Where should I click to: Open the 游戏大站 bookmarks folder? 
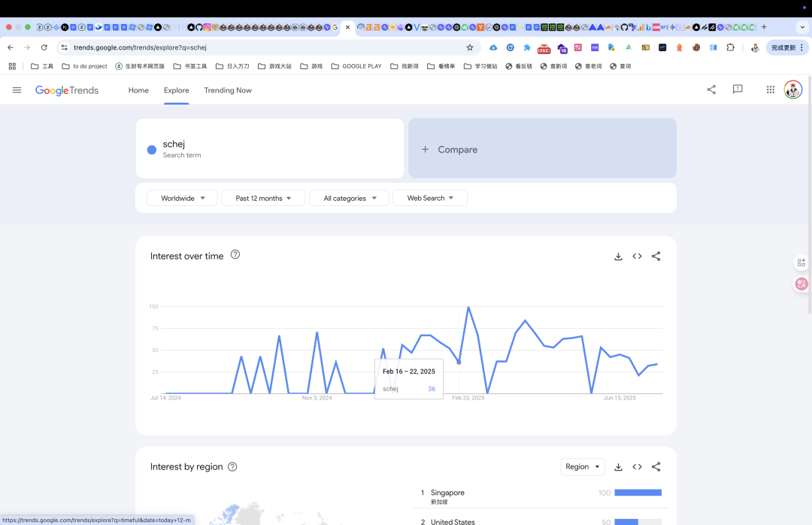tap(274, 66)
